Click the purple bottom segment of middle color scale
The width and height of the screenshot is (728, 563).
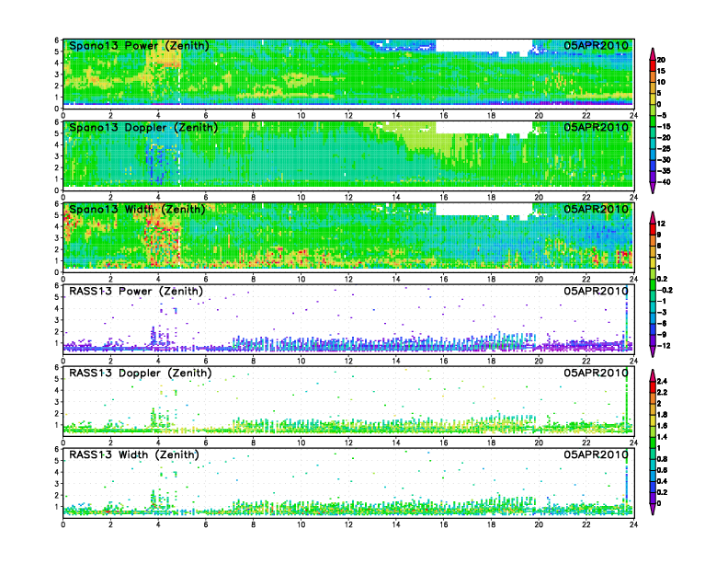click(x=653, y=340)
